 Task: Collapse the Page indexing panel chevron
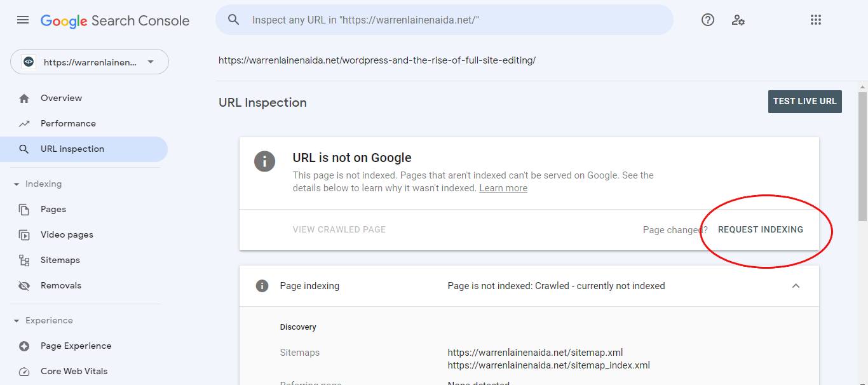[x=796, y=286]
